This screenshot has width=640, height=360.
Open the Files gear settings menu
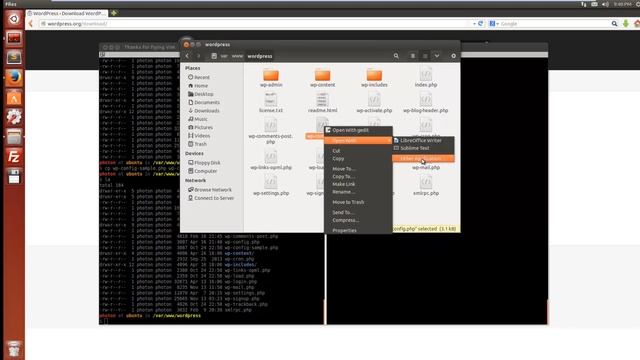(453, 56)
